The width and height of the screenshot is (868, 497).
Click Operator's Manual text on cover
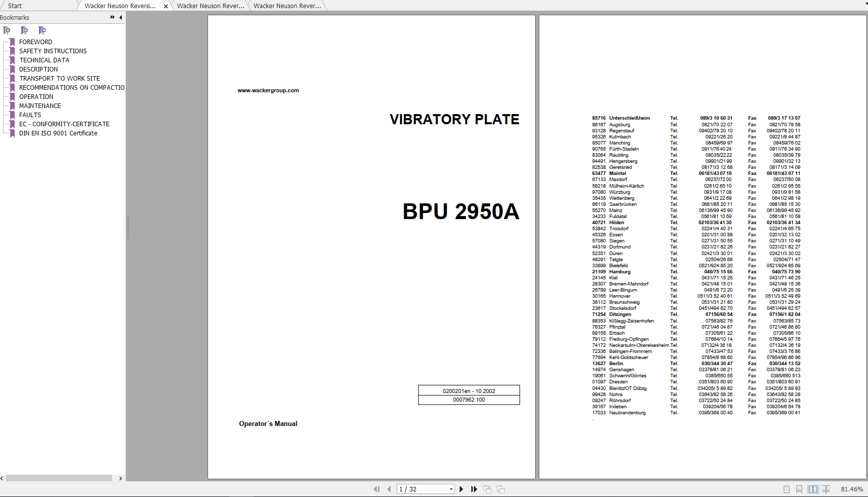[268, 424]
